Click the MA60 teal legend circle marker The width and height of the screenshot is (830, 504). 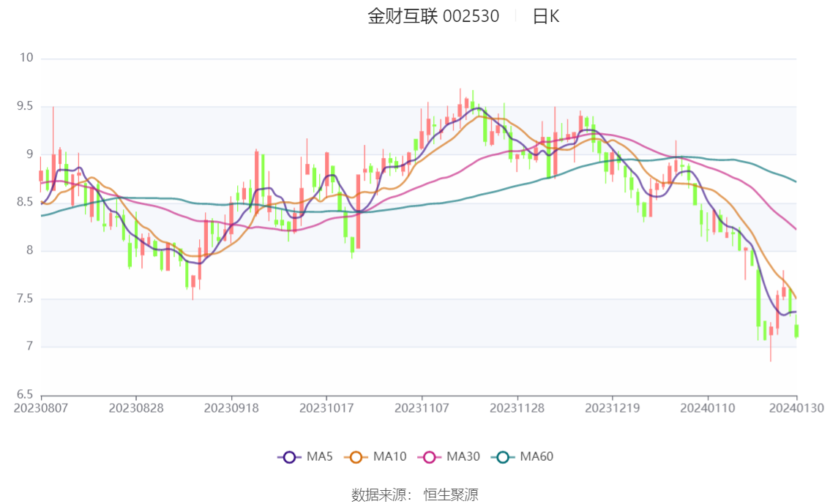[503, 457]
